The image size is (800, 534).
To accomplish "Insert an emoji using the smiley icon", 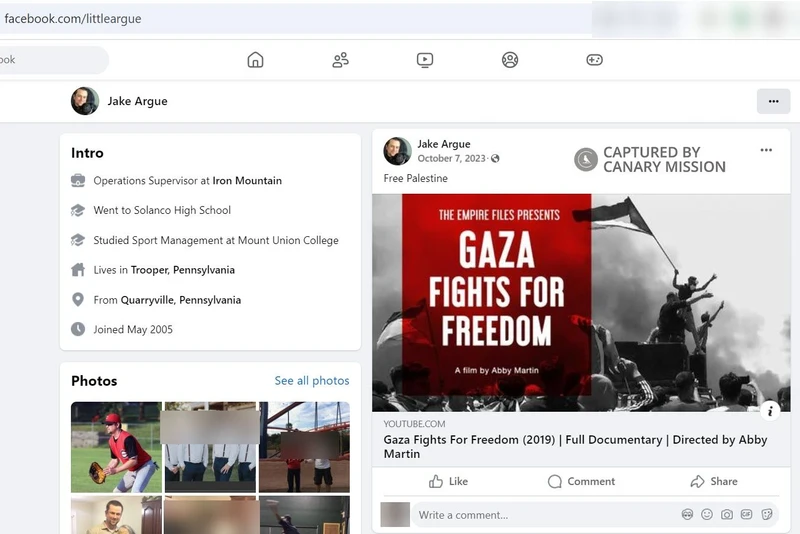I will coord(707,514).
